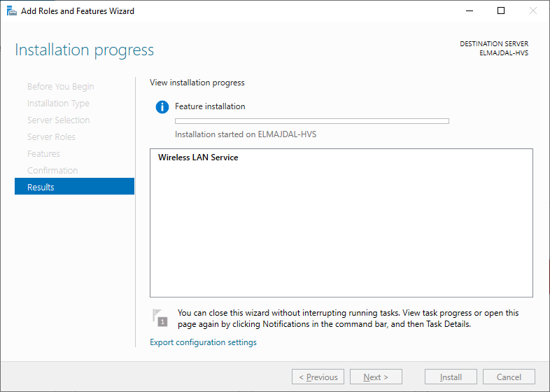Switch to the Server Roles step
This screenshot has width=550, height=392.
tap(51, 137)
